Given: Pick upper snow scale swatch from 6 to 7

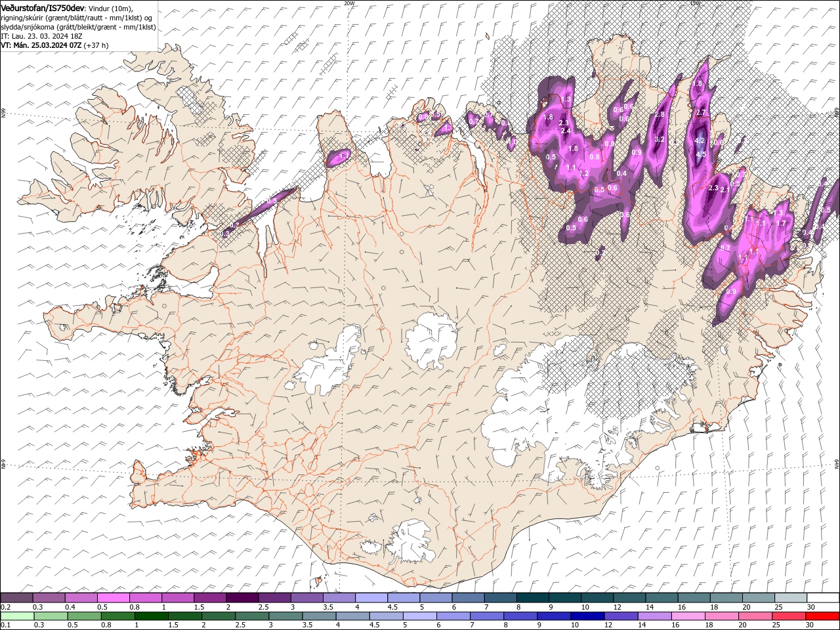Looking at the screenshot, I should click(x=468, y=598).
